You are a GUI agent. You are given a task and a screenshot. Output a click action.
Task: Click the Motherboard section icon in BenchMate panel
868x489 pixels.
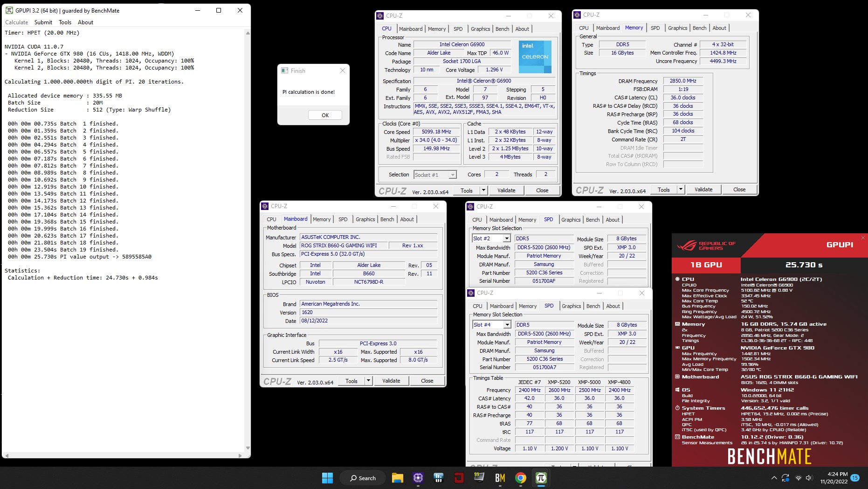[x=677, y=377]
